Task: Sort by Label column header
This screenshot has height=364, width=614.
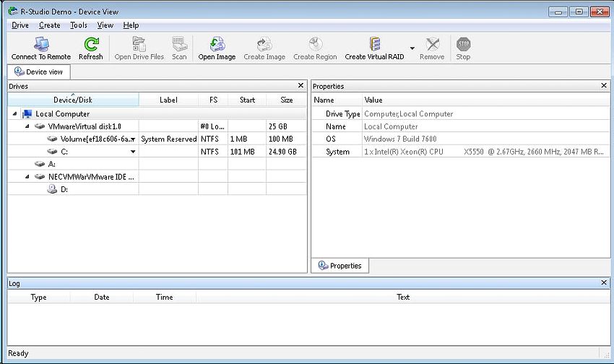Action: click(x=168, y=100)
